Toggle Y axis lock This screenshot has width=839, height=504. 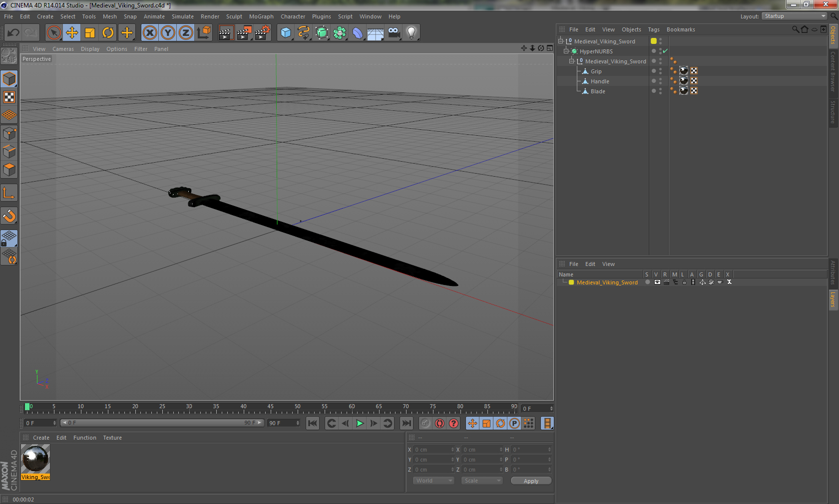click(168, 33)
